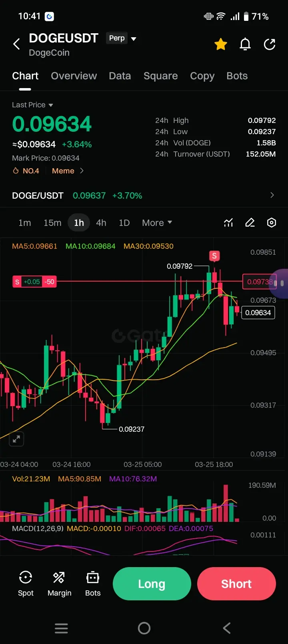Viewport: 288px width, 644px height.
Task: Choose the 4h interval
Action: click(101, 223)
